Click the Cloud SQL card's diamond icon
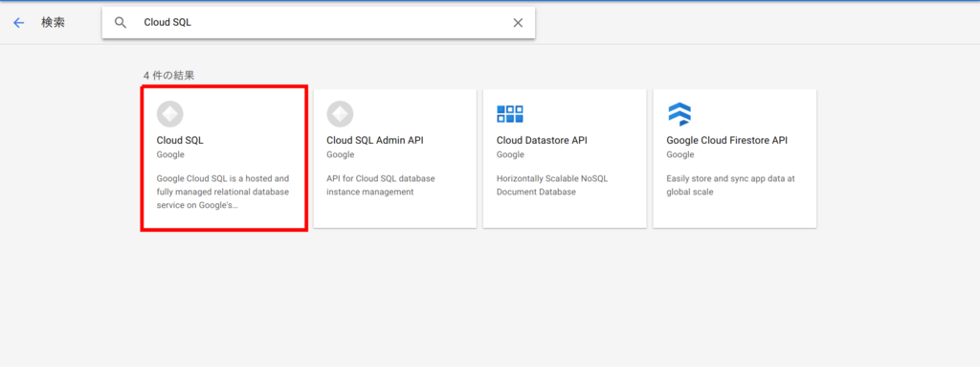The image size is (980, 367). [x=170, y=114]
